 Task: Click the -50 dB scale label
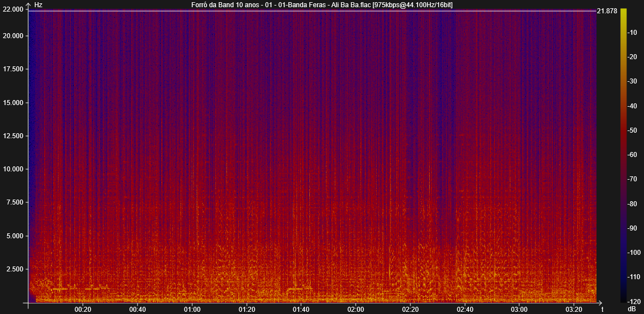pos(632,130)
